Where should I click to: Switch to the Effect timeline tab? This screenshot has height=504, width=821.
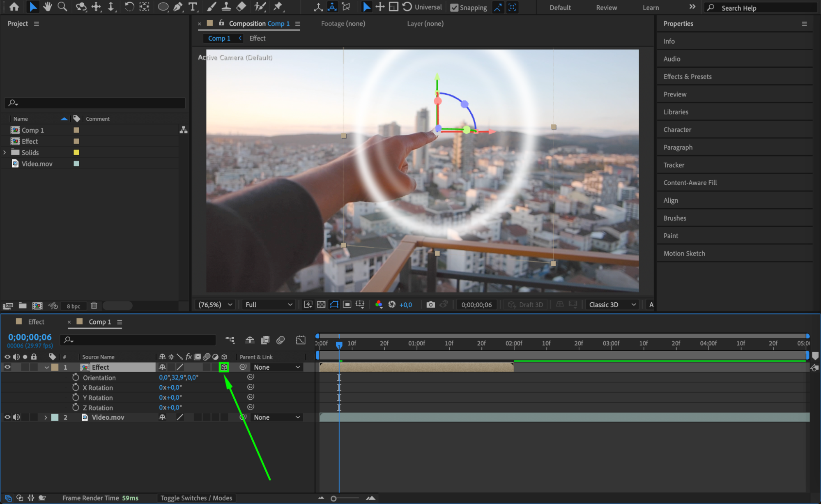[x=36, y=322]
